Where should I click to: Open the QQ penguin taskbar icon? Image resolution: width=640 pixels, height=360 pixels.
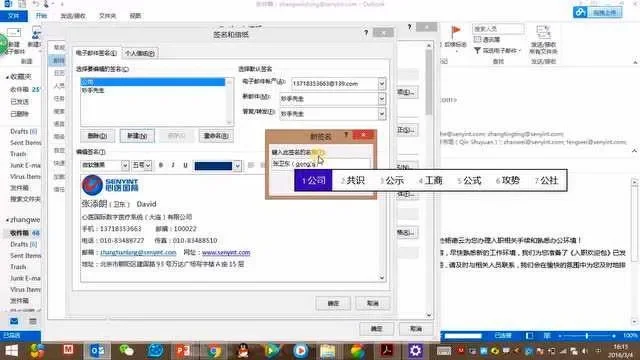click(243, 351)
